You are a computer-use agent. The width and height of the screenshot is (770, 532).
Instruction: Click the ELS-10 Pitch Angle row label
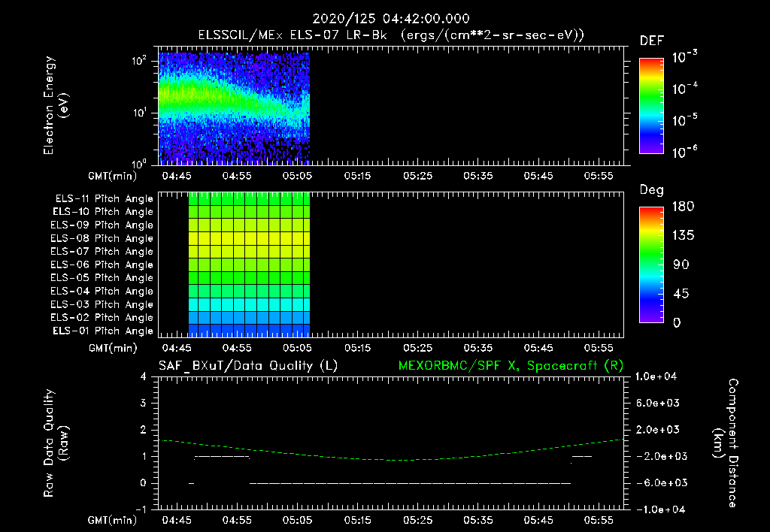[x=103, y=212]
